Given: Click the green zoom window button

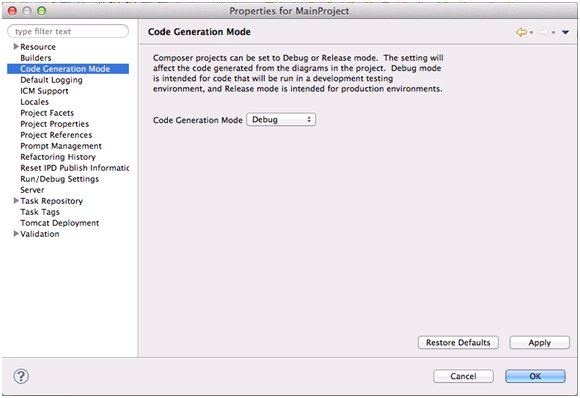Looking at the screenshot, I should (x=42, y=10).
